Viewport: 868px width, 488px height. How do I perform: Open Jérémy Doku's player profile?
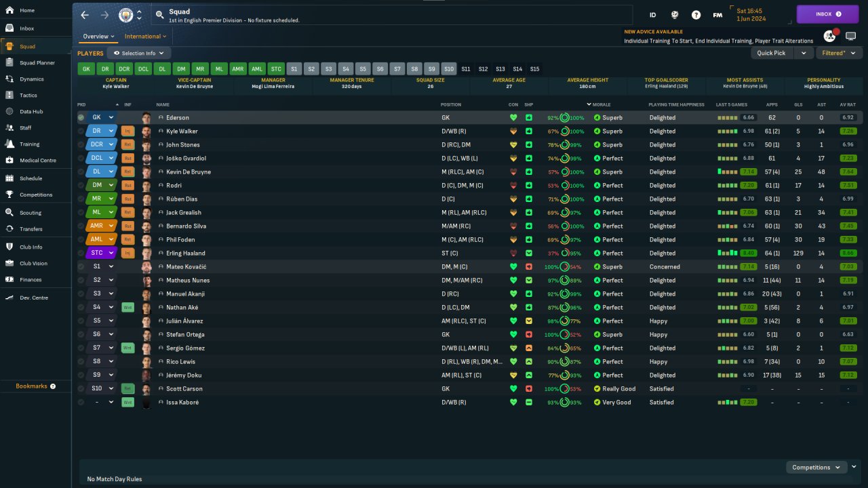[184, 375]
